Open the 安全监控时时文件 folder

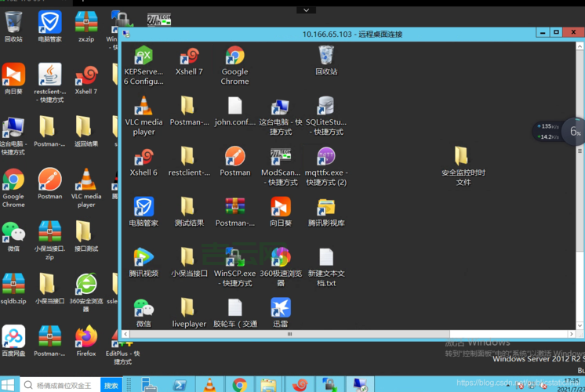pos(463,157)
